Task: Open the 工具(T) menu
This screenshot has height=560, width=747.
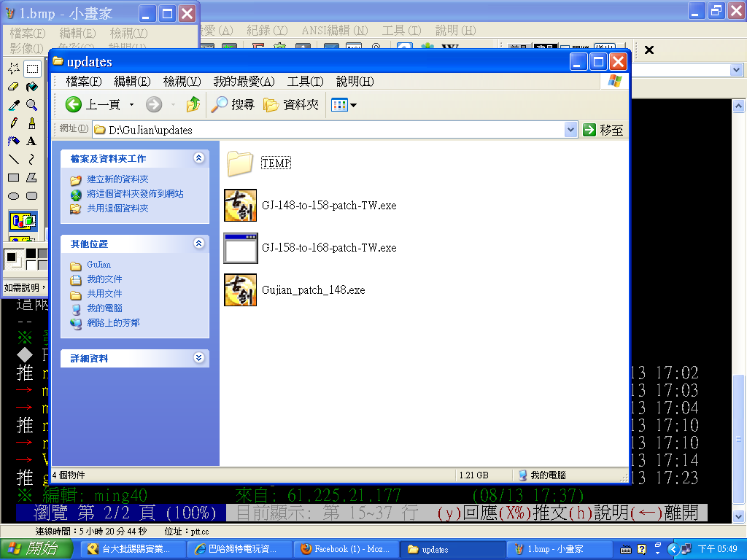Action: (305, 81)
